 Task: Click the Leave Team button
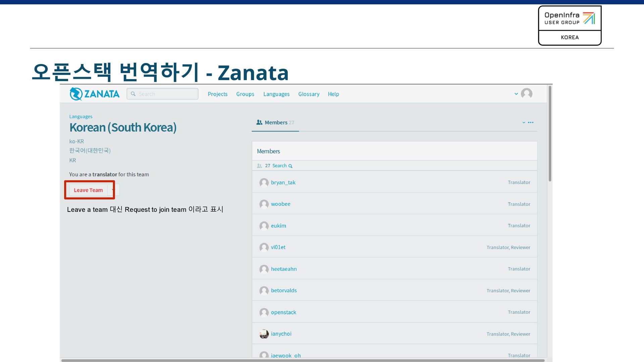pyautogui.click(x=88, y=190)
